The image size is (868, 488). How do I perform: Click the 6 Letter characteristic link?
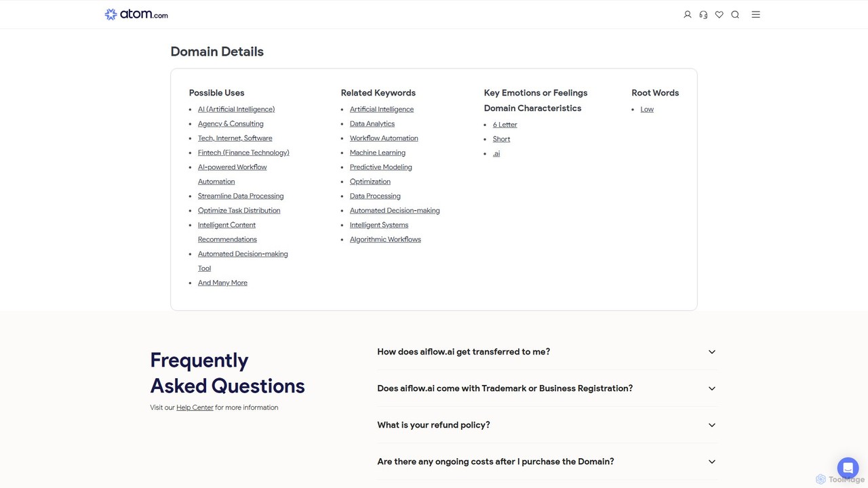(505, 125)
